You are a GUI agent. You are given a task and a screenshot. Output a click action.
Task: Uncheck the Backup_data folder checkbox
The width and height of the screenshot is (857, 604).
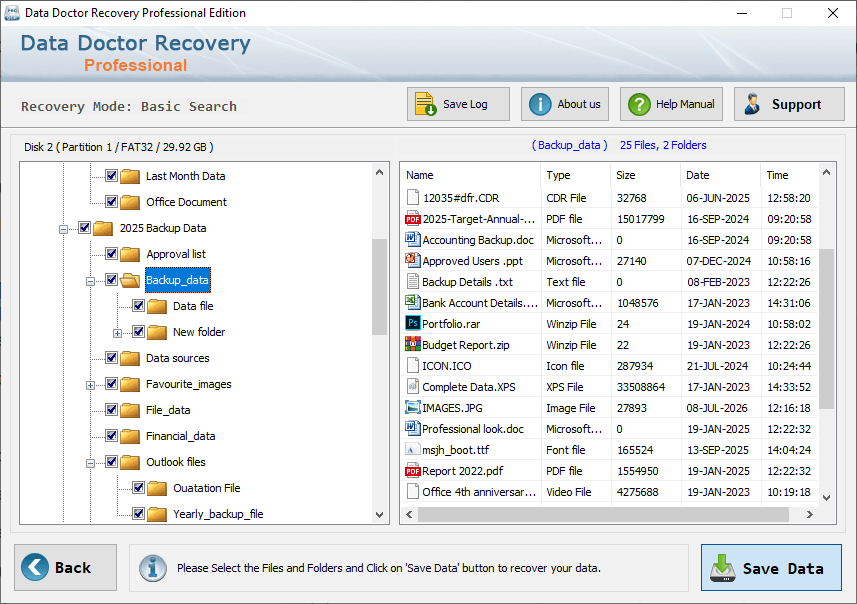111,280
